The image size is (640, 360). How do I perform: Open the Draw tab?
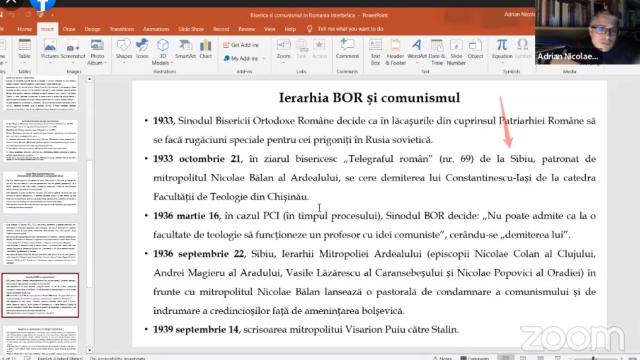click(69, 29)
